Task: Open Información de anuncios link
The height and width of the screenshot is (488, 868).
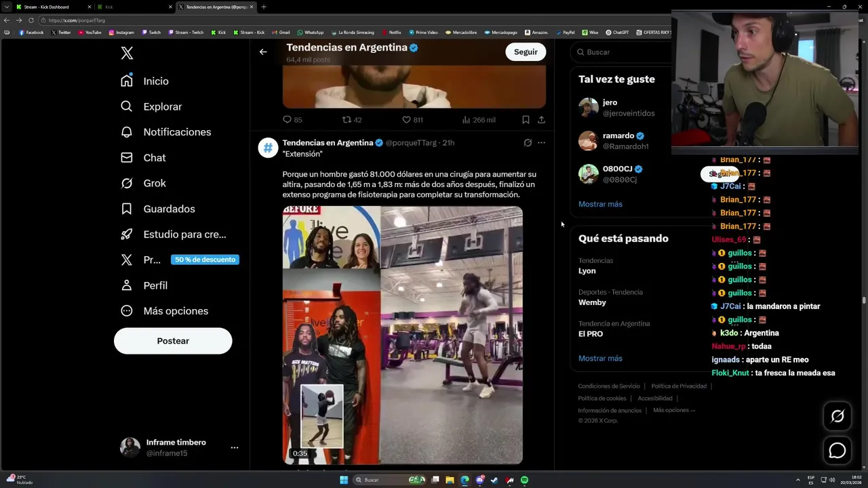Action: coord(610,411)
